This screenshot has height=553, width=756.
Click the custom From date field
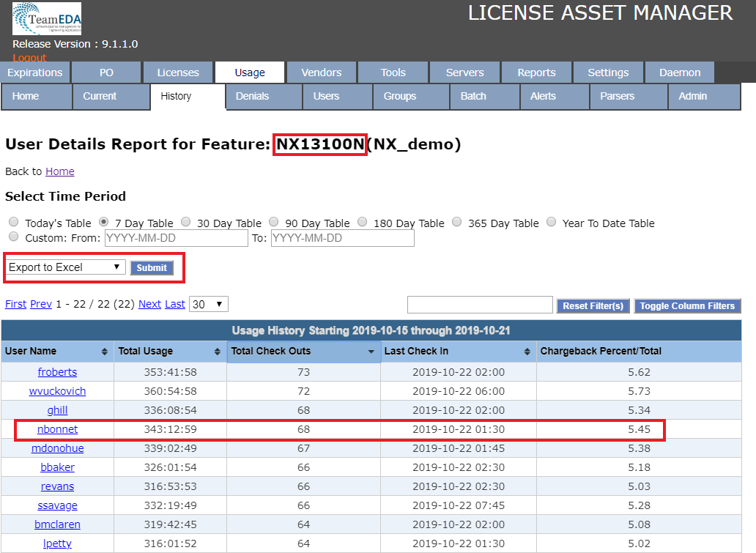point(177,238)
